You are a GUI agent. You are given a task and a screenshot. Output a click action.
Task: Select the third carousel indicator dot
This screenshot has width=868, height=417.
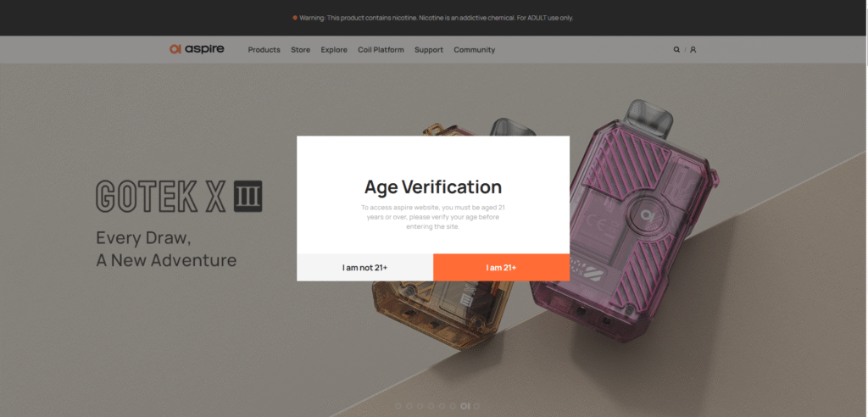[420, 406]
